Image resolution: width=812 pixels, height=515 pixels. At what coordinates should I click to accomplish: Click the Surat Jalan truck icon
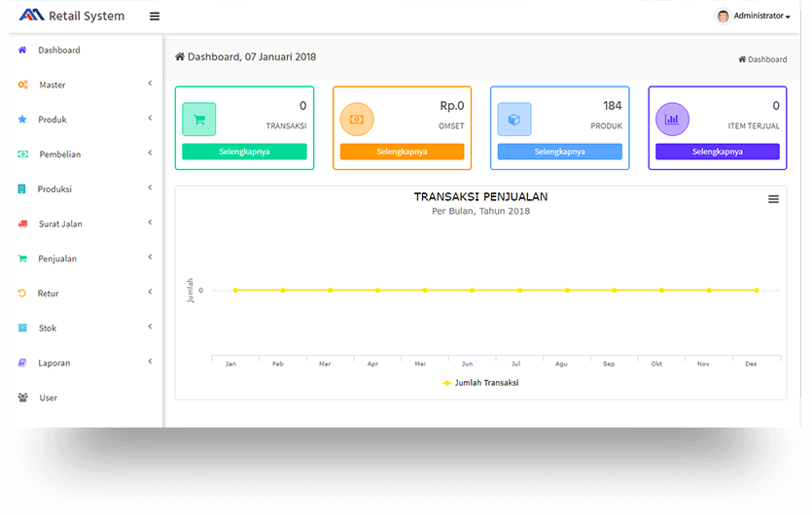(22, 223)
